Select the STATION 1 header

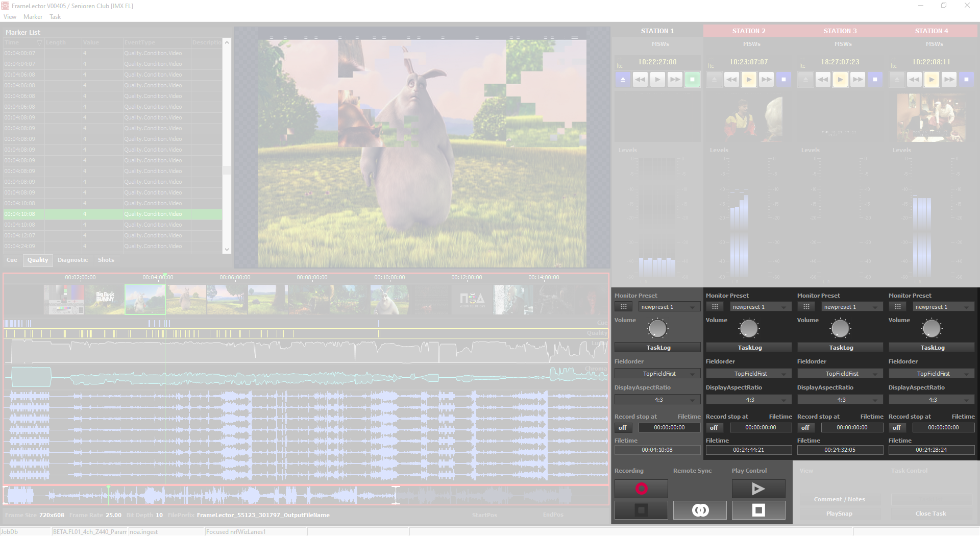pos(657,31)
